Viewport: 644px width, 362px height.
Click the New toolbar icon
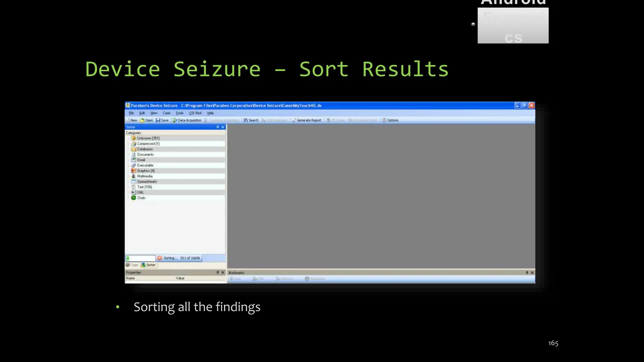coord(128,120)
